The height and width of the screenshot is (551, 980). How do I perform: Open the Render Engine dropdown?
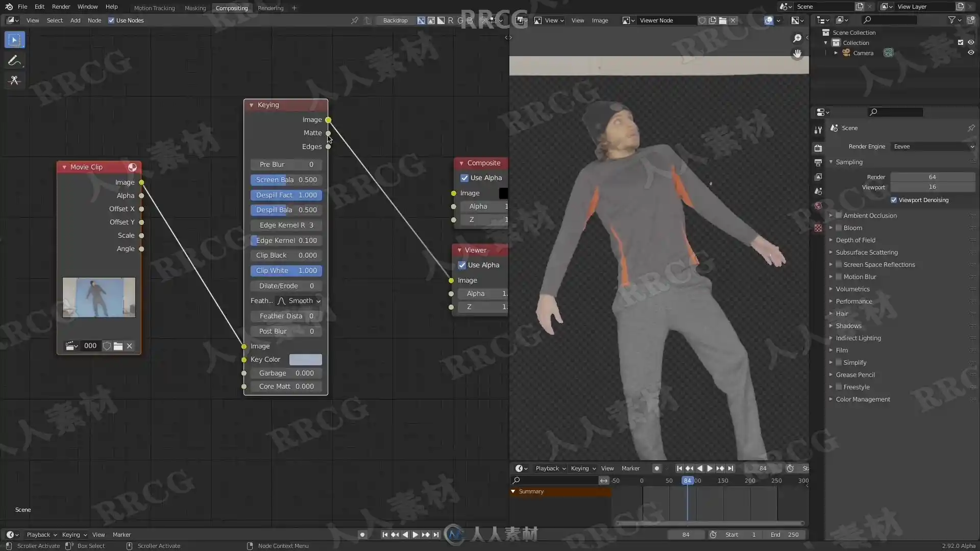pyautogui.click(x=933, y=146)
